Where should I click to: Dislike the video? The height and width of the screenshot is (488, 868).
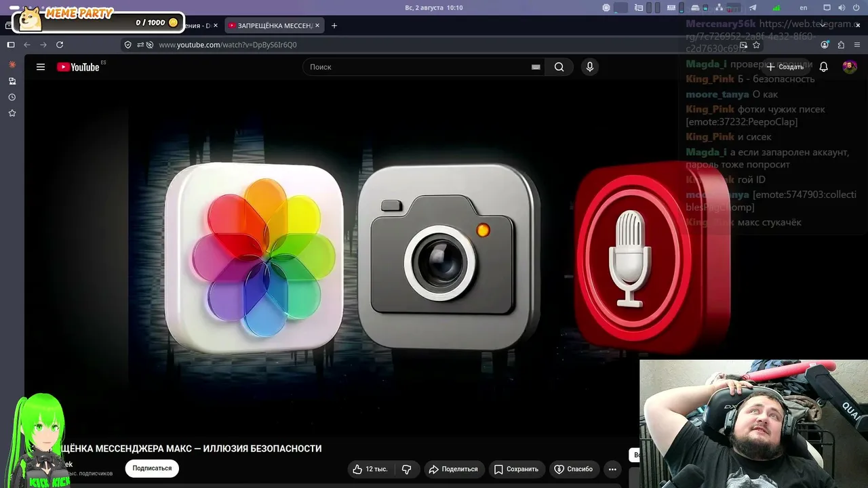point(407,469)
